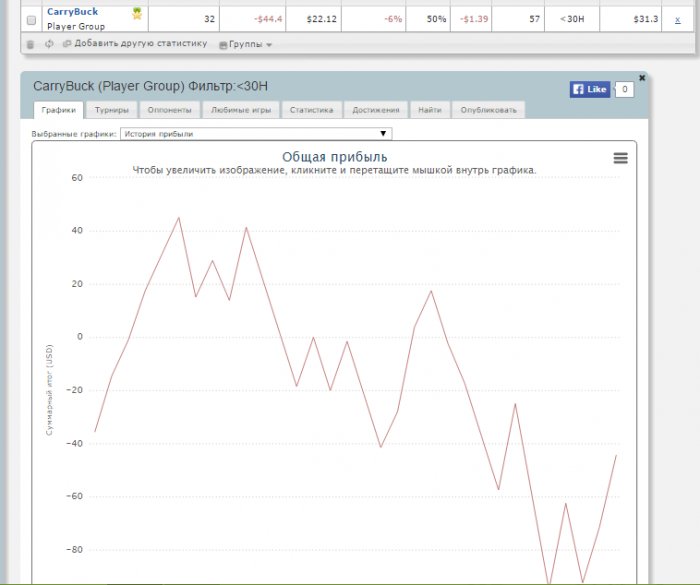This screenshot has height=585, width=700.
Task: Click the '<30H' filter cell
Action: (572, 19)
